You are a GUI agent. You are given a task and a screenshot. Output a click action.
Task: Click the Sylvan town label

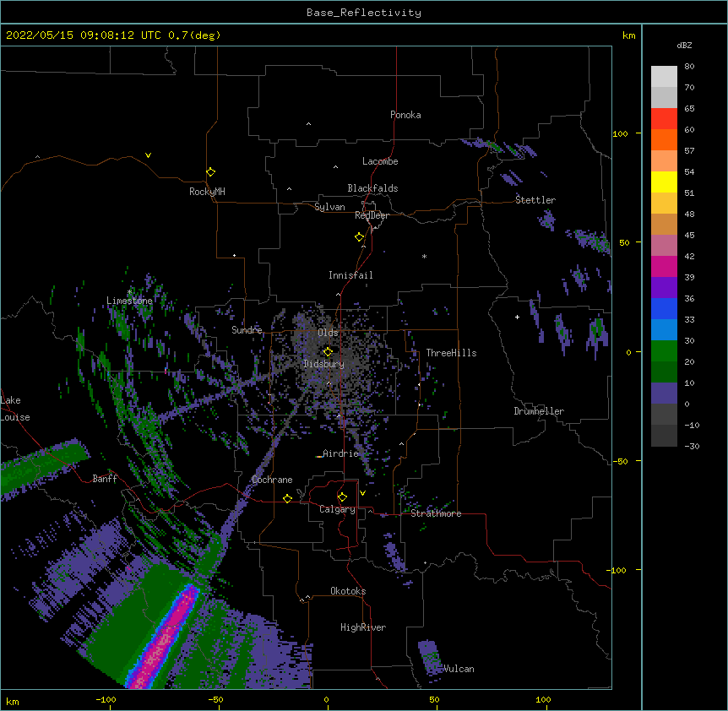329,207
